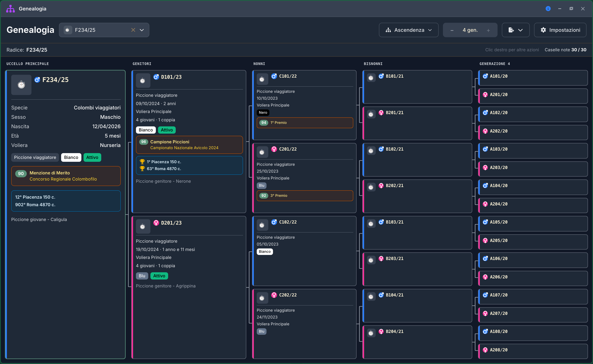Open the export file dropdown
This screenshot has width=593, height=364.
516,30
